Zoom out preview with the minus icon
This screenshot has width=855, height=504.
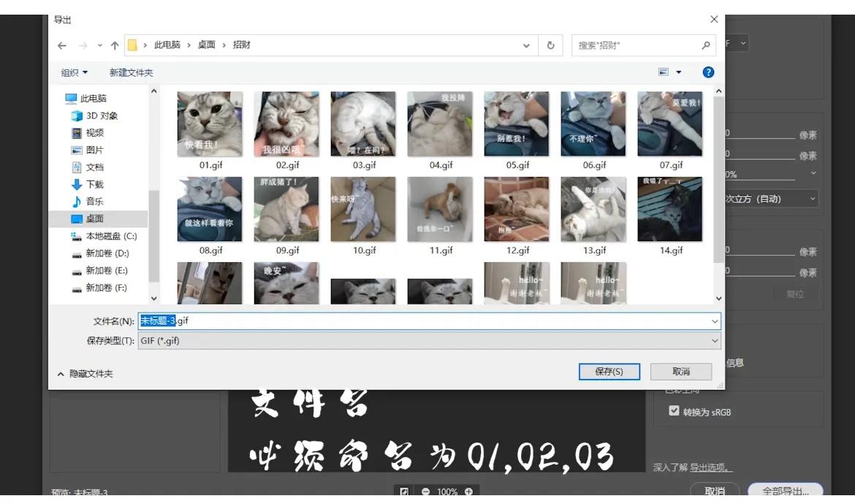coord(425,491)
